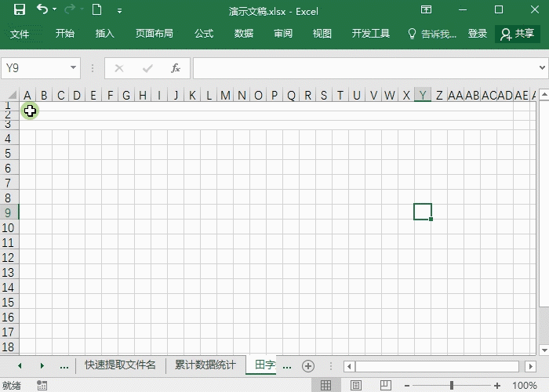Open Customize Quick Access Toolbar dropdown
549x392 pixels.
[x=119, y=11]
